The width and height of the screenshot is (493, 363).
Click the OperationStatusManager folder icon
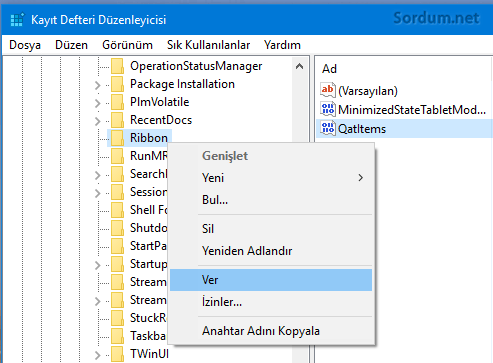tap(117, 66)
